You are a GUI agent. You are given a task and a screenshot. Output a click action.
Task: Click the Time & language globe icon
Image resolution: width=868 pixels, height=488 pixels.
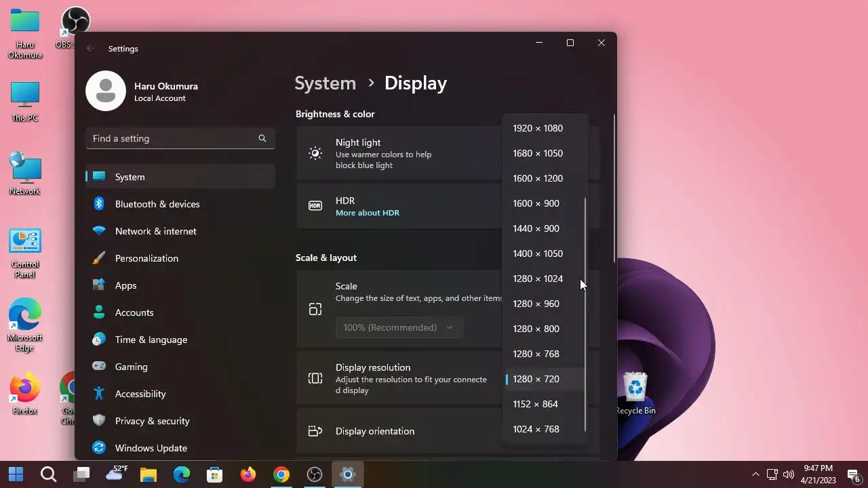(99, 340)
